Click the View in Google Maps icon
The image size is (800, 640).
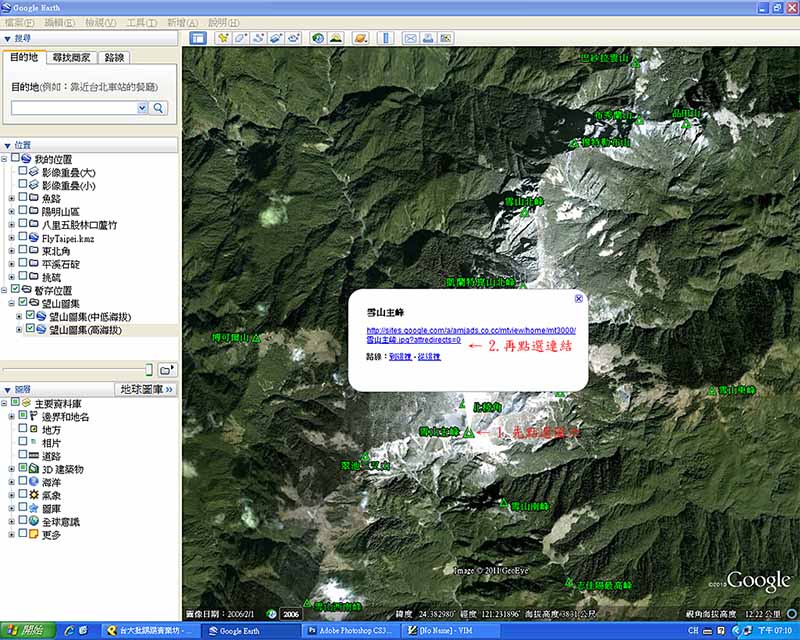tap(445, 38)
